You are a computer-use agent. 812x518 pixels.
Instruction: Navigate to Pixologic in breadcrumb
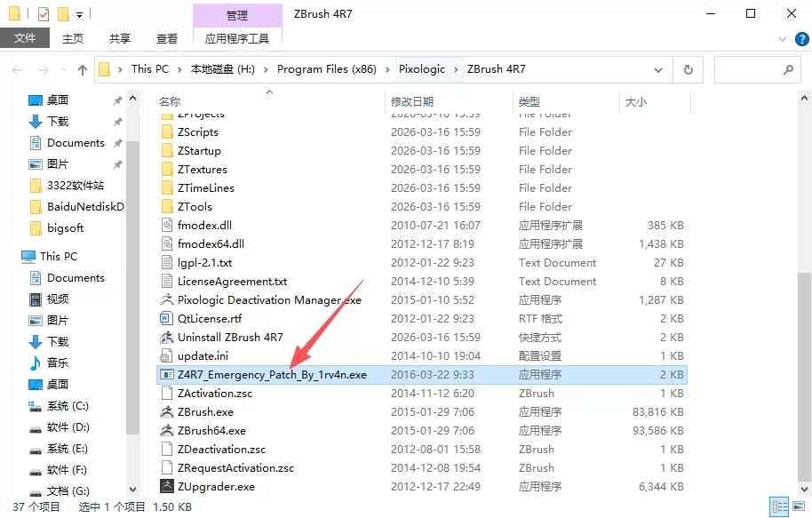(x=421, y=69)
